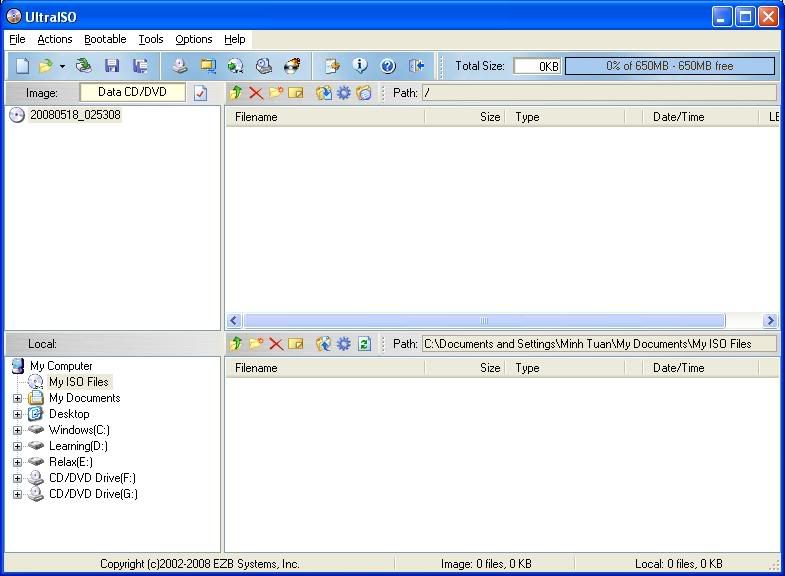Select Windows(C:) in the Local tree
The width and height of the screenshot is (785, 576).
click(x=79, y=430)
